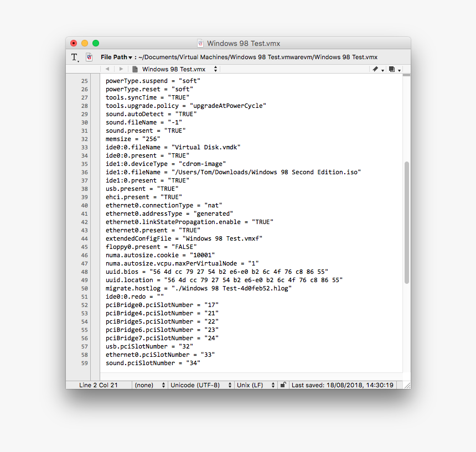Click the vertical scrollbar thumb
Screen dimensions: 476x452
pyautogui.click(x=407, y=222)
